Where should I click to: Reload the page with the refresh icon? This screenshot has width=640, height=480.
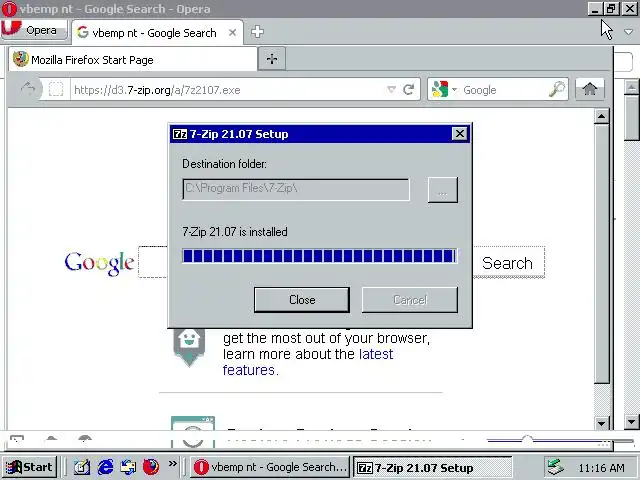click(409, 89)
